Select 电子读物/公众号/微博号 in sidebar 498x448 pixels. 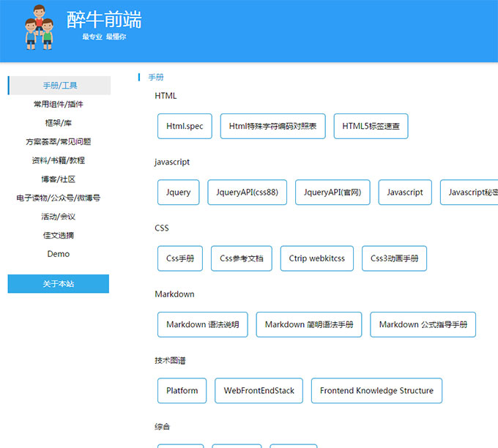point(59,198)
